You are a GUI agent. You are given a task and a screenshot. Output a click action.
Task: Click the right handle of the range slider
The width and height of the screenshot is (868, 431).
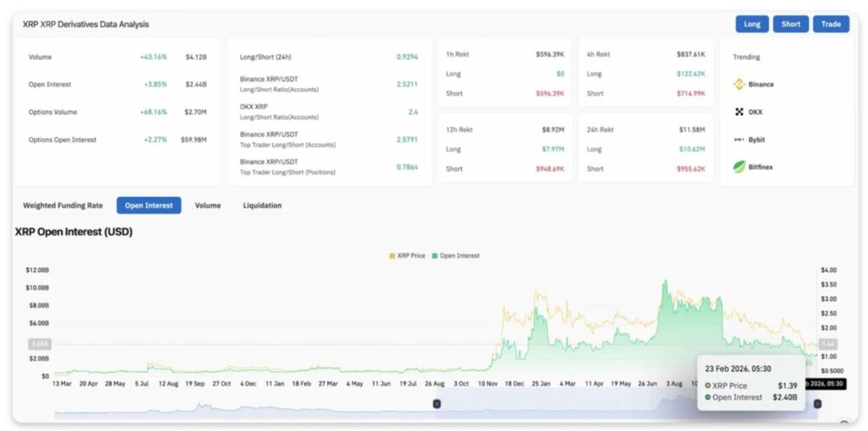coord(817,404)
